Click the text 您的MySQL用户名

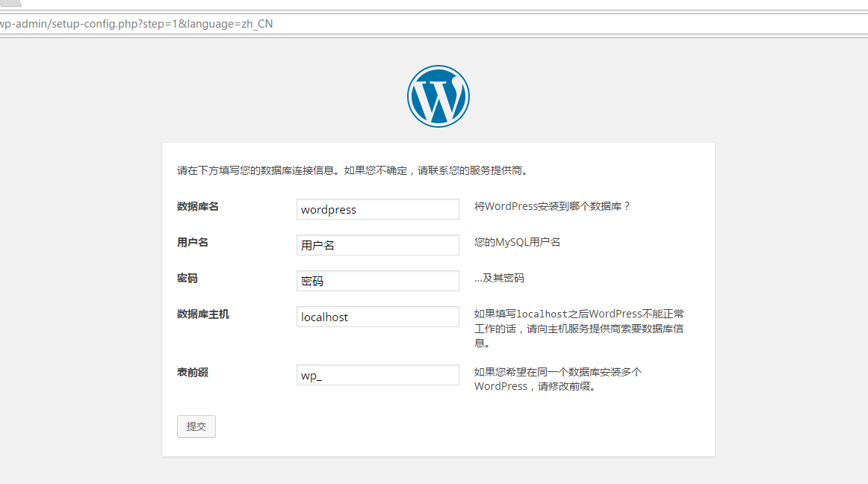pyautogui.click(x=517, y=242)
